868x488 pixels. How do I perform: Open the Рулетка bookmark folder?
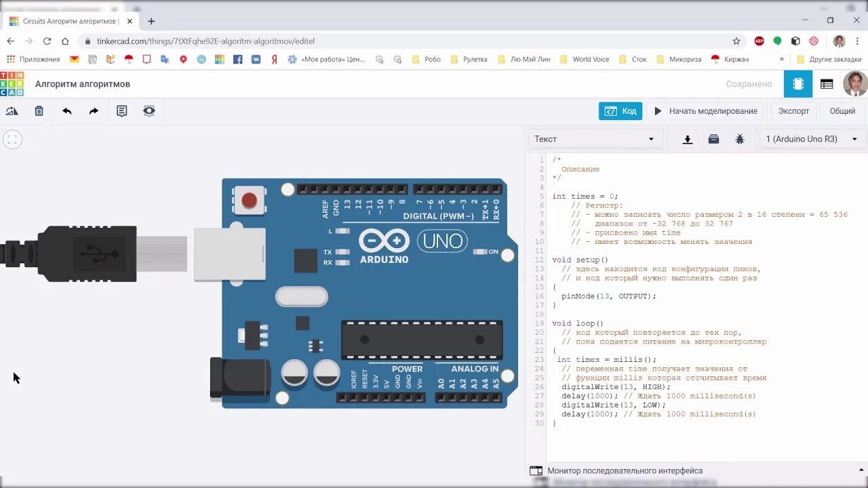click(x=469, y=59)
